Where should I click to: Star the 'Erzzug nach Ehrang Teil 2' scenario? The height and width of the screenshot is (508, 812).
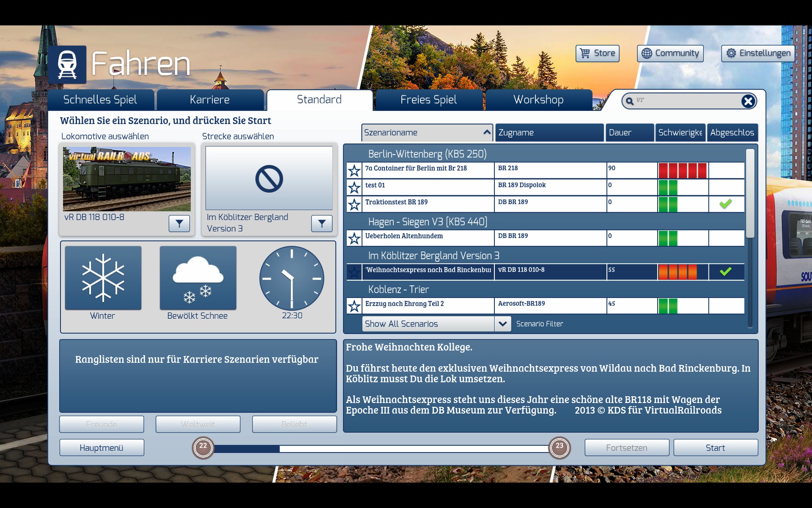click(354, 306)
